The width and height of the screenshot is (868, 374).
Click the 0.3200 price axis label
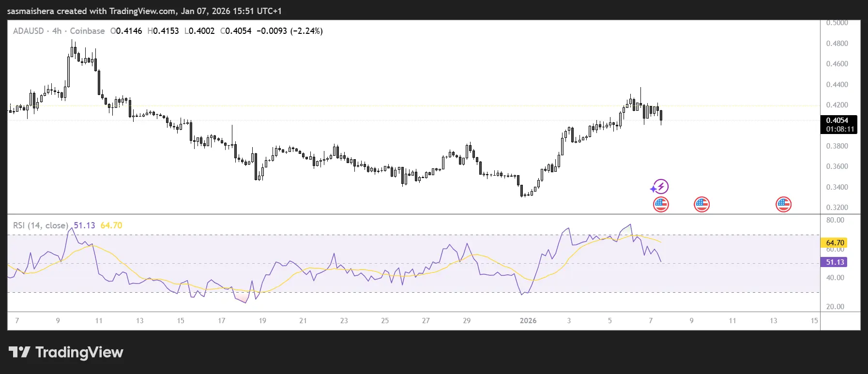tap(837, 208)
